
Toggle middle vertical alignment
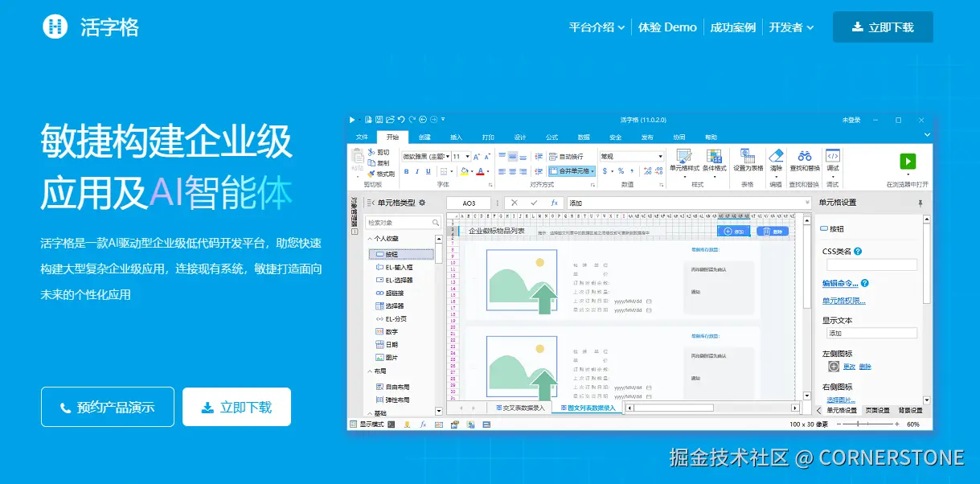click(x=512, y=156)
